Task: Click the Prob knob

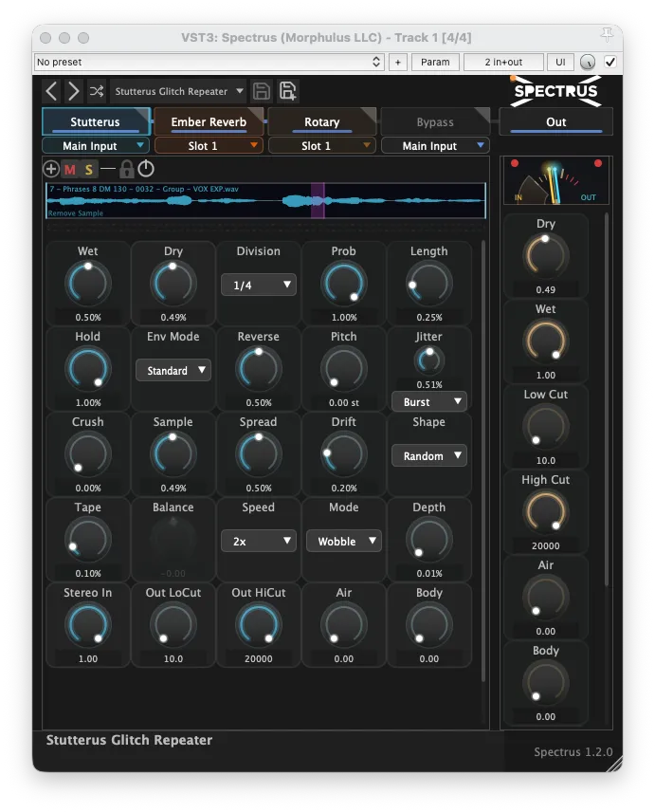Action: (x=344, y=284)
